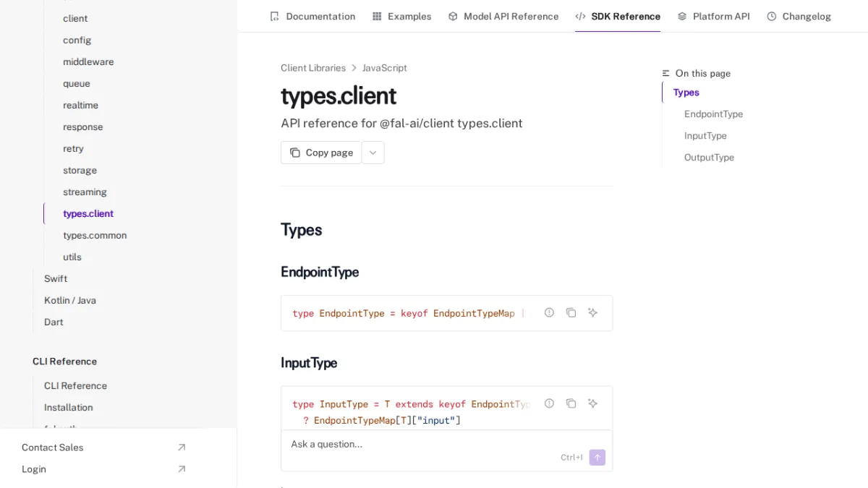Open the Dart SDK section
Viewport: 868px width, 488px height.
tap(54, 322)
